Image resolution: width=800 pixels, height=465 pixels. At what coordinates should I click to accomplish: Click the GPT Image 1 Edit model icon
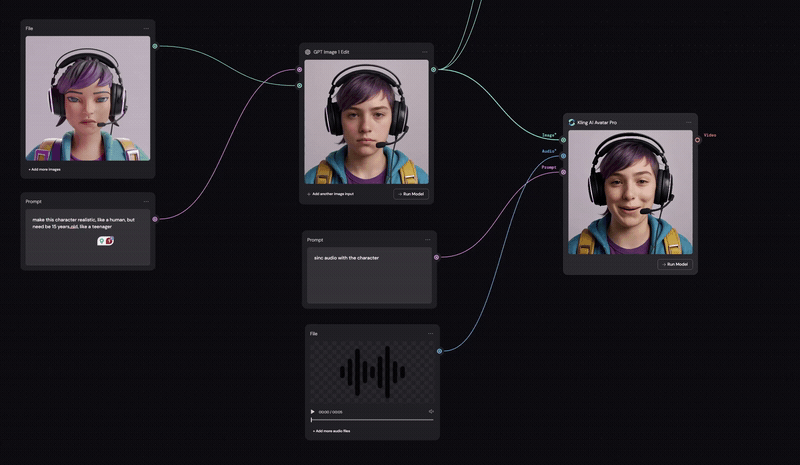pyautogui.click(x=308, y=52)
